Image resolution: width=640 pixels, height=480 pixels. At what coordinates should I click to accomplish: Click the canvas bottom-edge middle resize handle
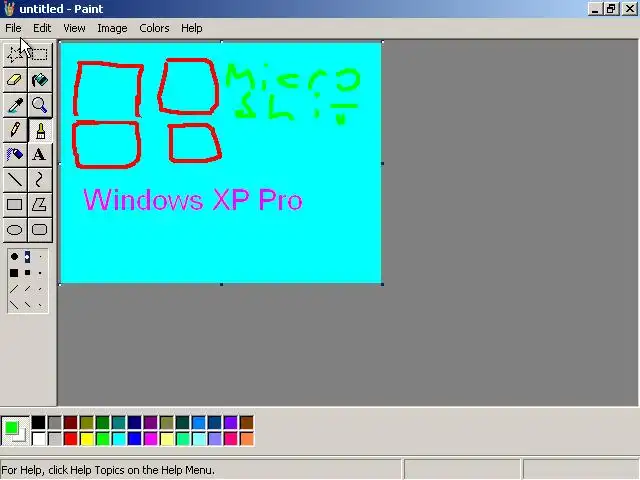tap(221, 284)
